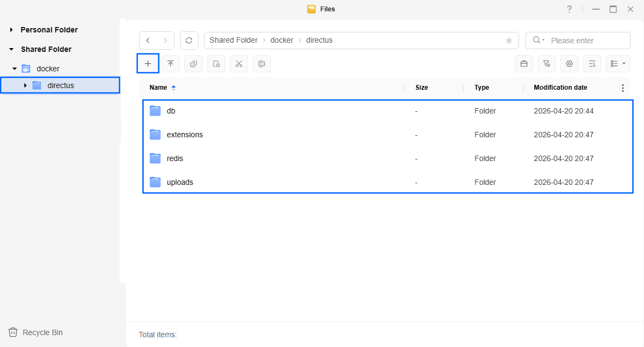Click docker in the breadcrumb path
The height and width of the screenshot is (347, 644).
point(282,41)
